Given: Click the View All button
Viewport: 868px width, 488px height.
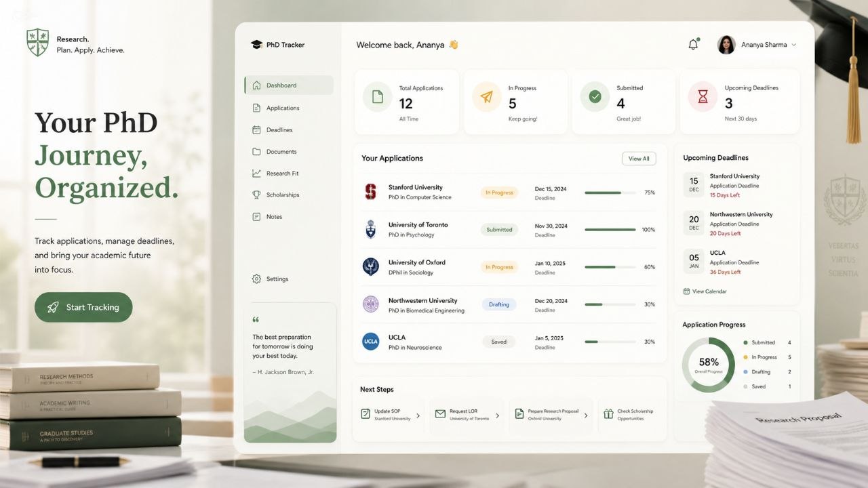Looking at the screenshot, I should coord(639,159).
